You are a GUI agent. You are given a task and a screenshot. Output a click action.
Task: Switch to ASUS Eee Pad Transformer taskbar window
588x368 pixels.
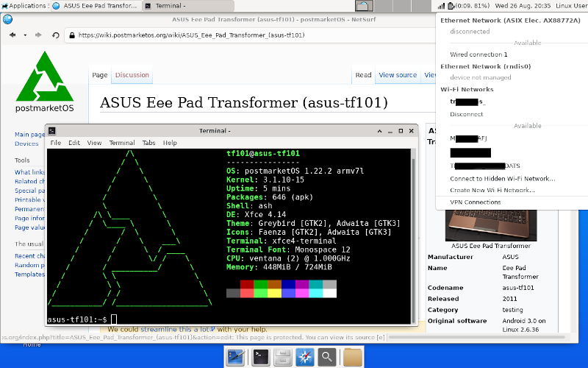click(96, 6)
